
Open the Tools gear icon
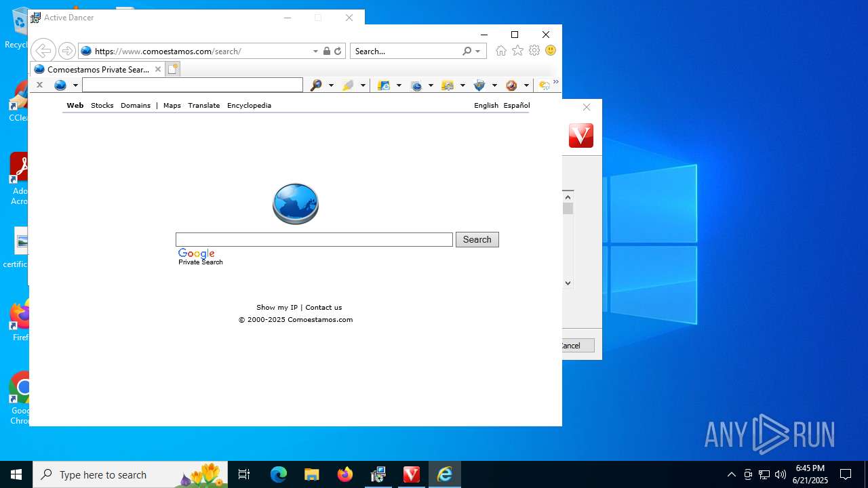click(534, 51)
